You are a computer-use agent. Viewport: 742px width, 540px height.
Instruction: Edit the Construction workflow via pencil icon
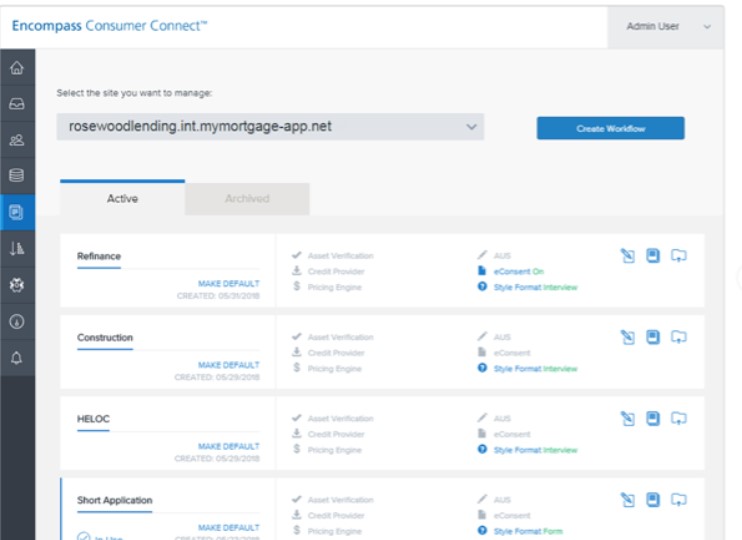(627, 337)
